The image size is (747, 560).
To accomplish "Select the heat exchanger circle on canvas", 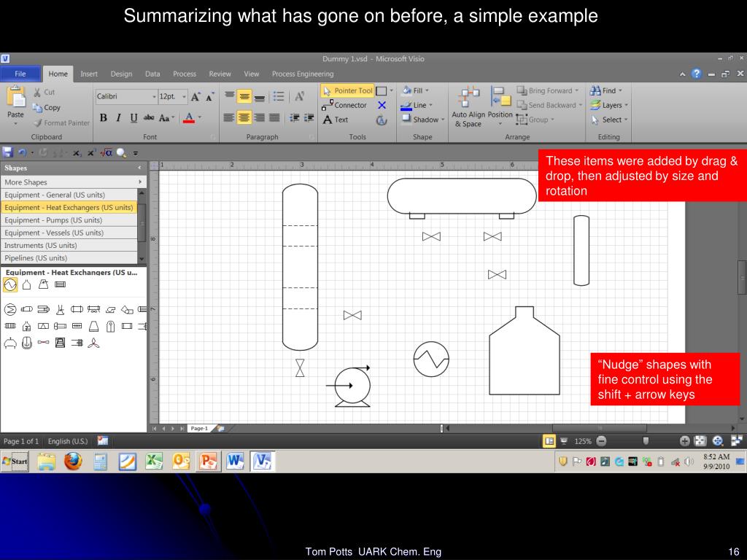I will 431,359.
